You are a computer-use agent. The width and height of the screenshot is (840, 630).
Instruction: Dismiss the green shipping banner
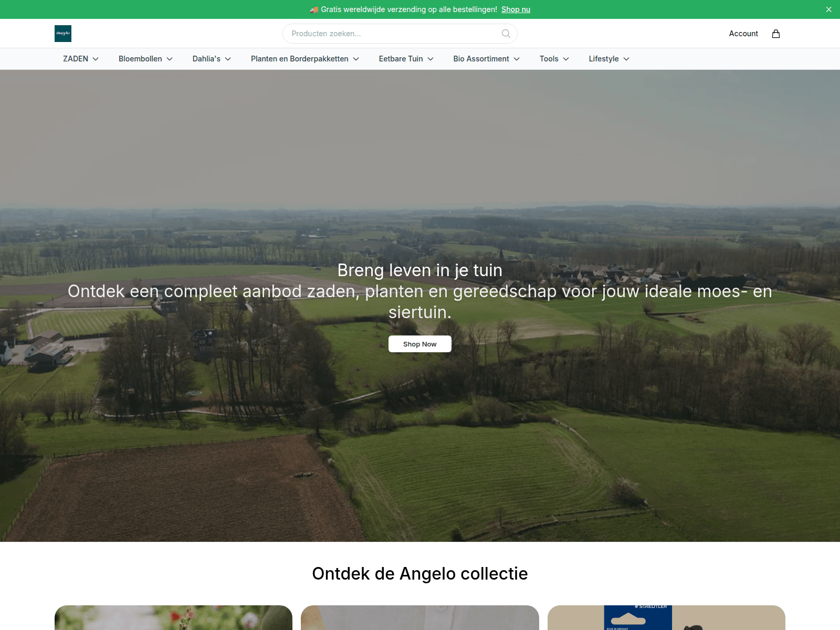(x=829, y=9)
